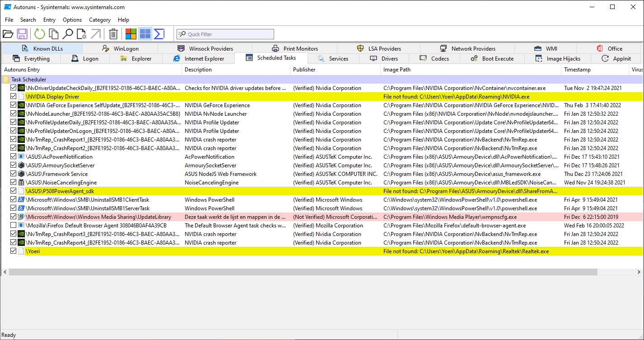Image resolution: width=644 pixels, height=340 pixels.
Task: Toggle Hide Microsoft Entries colored logo icon
Action: pos(131,34)
